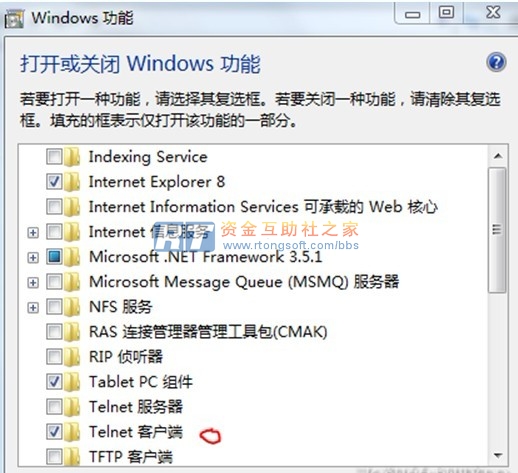Viewport: 518px width, 473px height.
Task: Open the blue help question mark icon
Action: (x=496, y=62)
